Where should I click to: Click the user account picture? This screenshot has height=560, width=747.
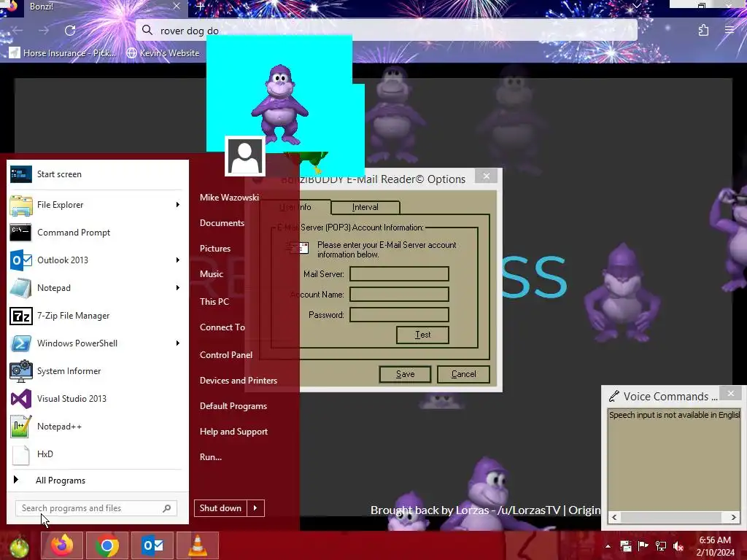tap(245, 156)
